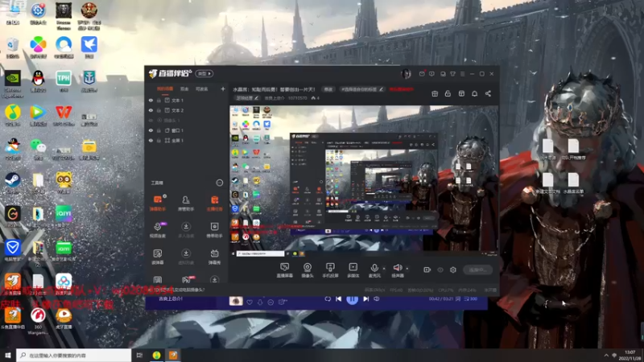The image size is (644, 362).
Task: Toggle preview eye icon beside the gear
Action: point(440,269)
